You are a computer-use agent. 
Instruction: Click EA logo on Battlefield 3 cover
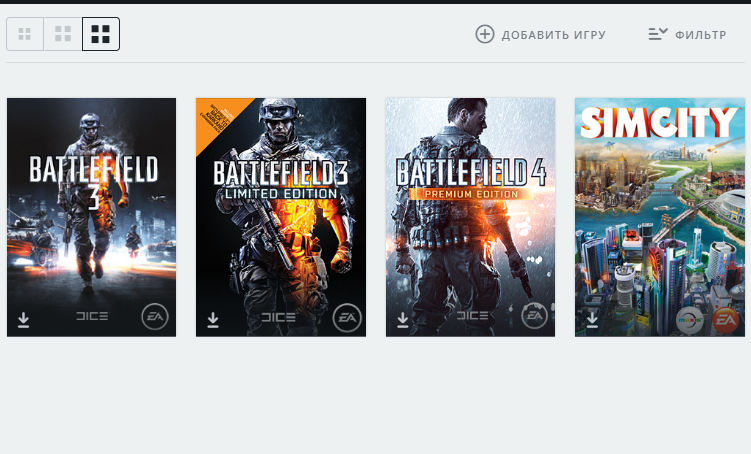tap(155, 317)
